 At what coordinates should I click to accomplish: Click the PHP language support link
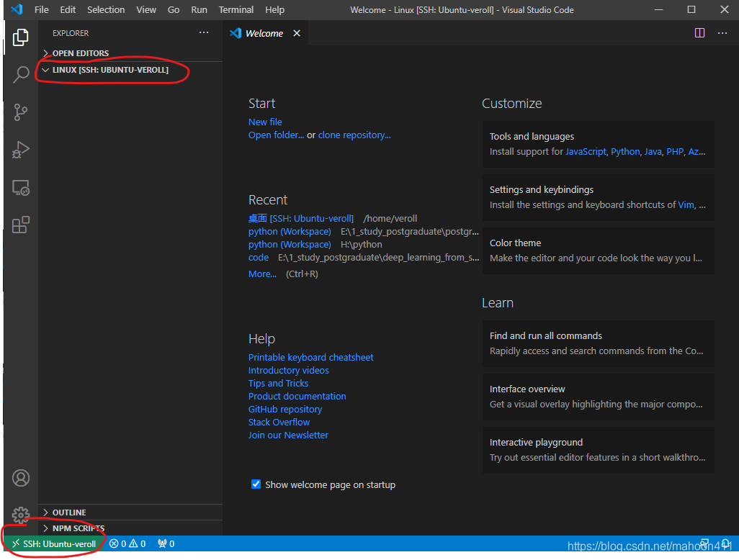click(675, 152)
